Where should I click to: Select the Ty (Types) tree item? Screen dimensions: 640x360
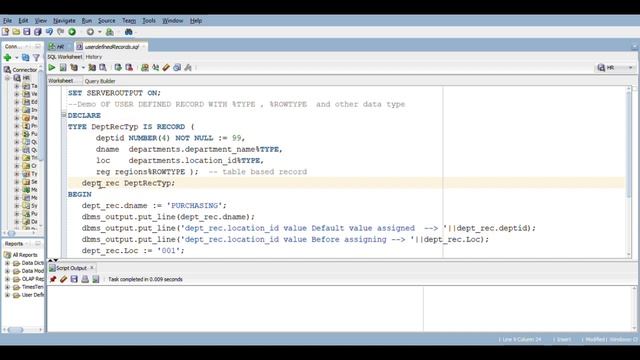(30, 174)
